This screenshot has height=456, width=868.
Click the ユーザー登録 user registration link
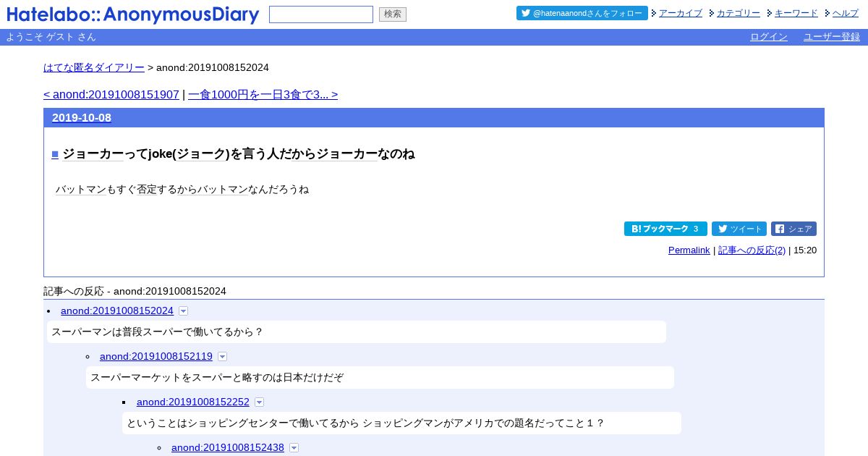[832, 37]
